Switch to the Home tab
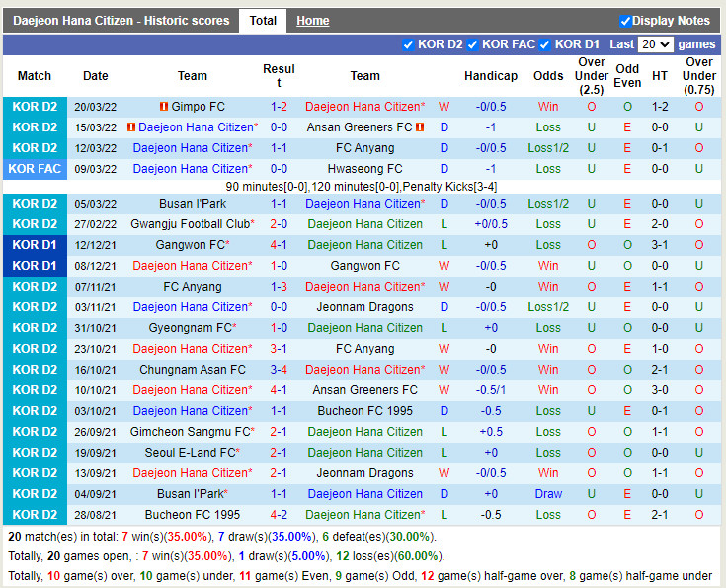 (x=313, y=21)
